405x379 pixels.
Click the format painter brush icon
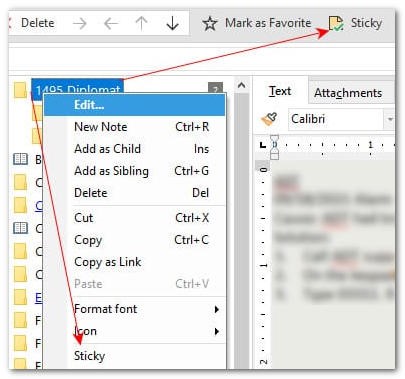270,119
